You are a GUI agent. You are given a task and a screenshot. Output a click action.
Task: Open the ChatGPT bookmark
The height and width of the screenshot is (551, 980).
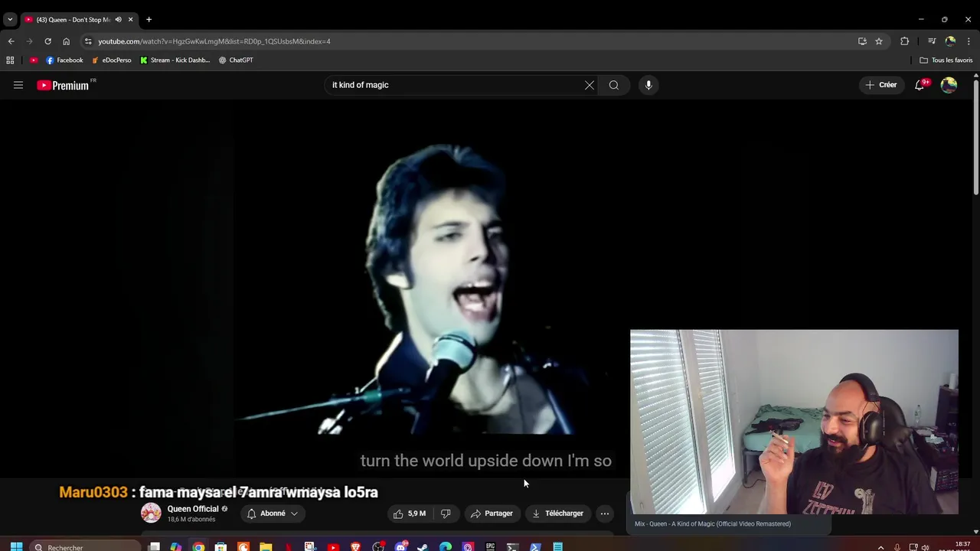click(x=236, y=60)
